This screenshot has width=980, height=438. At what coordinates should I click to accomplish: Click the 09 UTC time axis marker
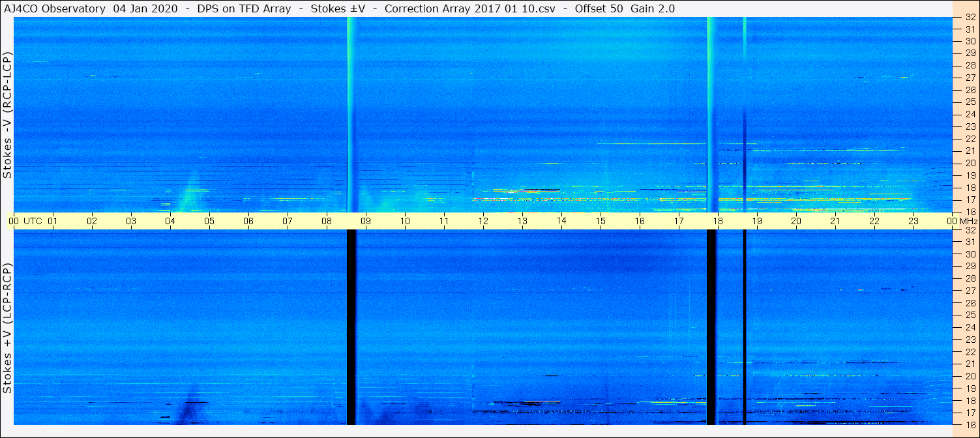(x=366, y=222)
